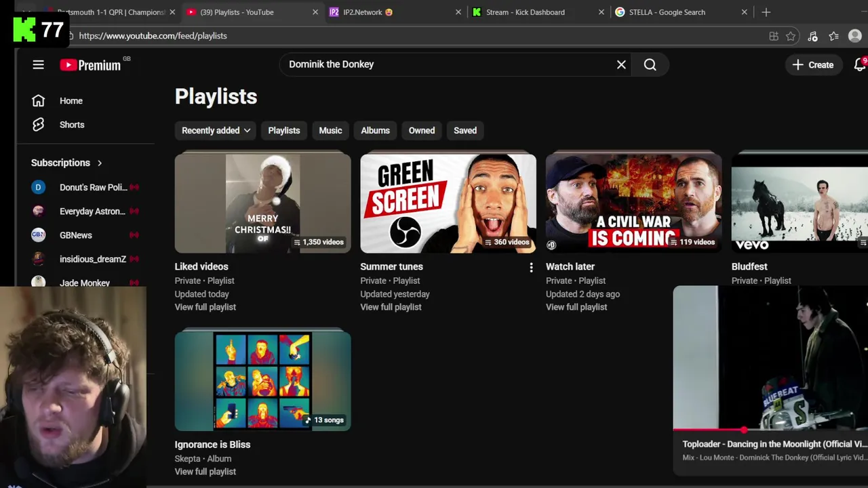868x488 pixels.
Task: Click the browser bookmark star icon
Action: pos(791,36)
